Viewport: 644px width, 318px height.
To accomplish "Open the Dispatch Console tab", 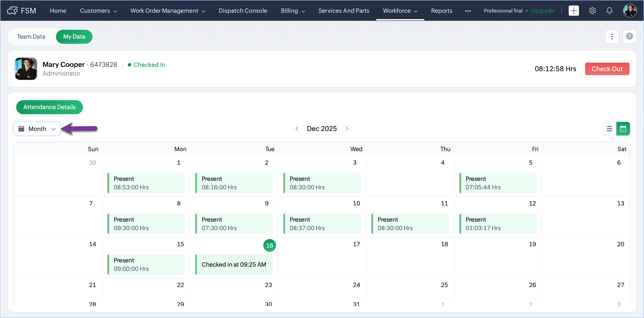I will (x=243, y=11).
